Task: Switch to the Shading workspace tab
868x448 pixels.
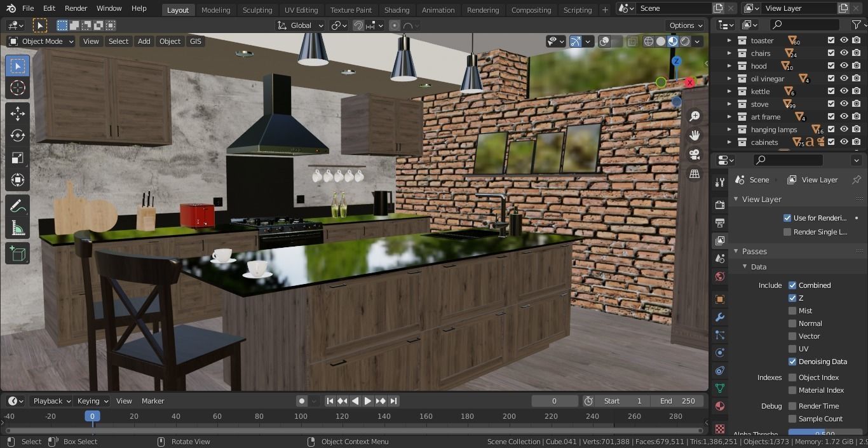Action: click(397, 10)
